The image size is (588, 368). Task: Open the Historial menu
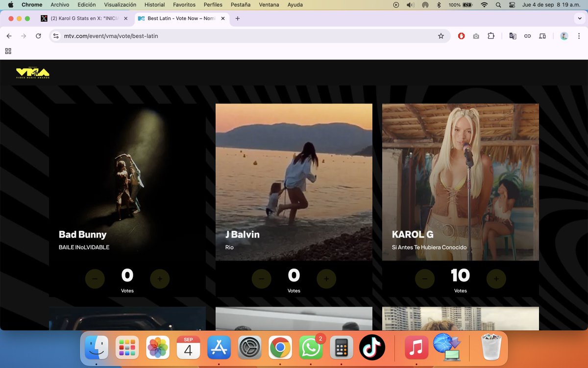(x=154, y=4)
